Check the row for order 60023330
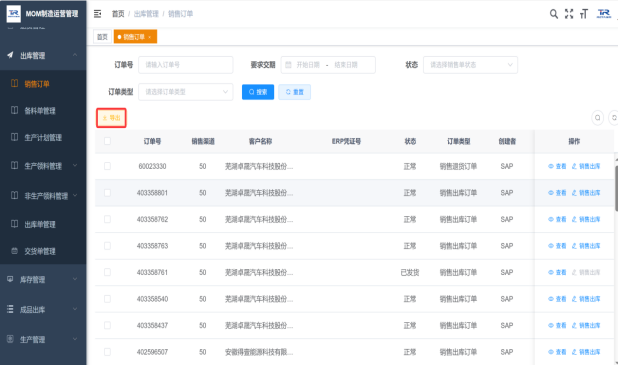 click(x=107, y=166)
